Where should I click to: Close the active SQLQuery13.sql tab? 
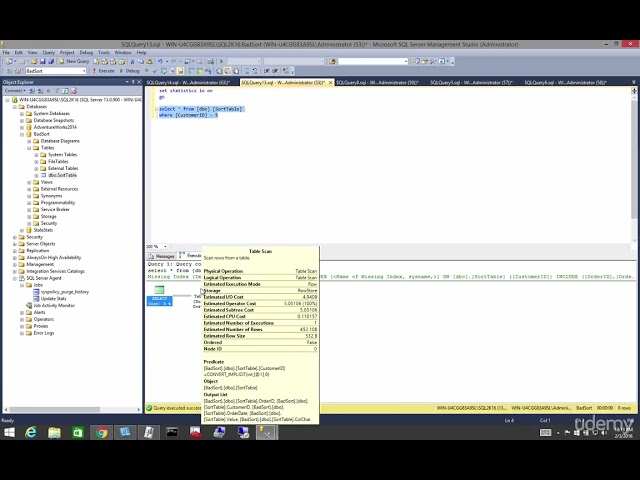point(330,82)
